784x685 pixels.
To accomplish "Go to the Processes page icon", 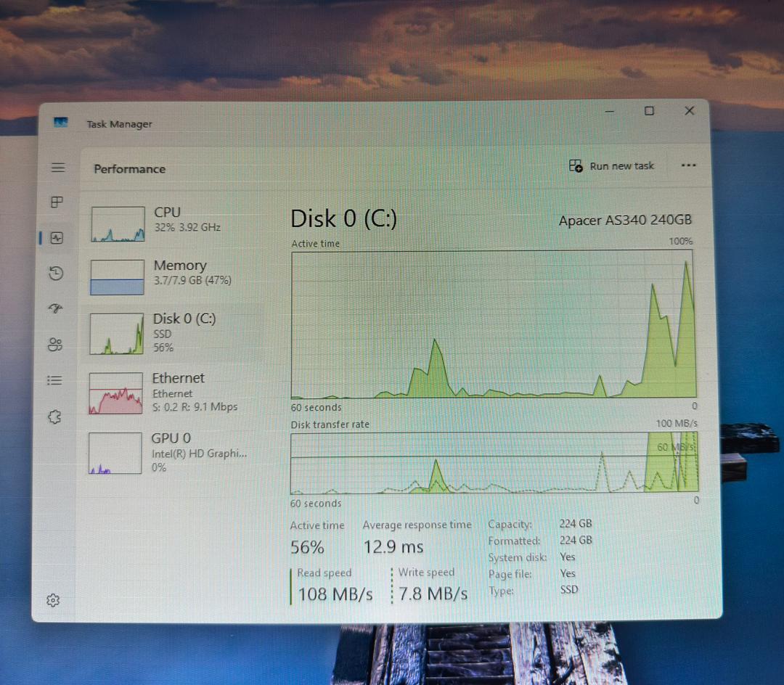I will (x=57, y=202).
